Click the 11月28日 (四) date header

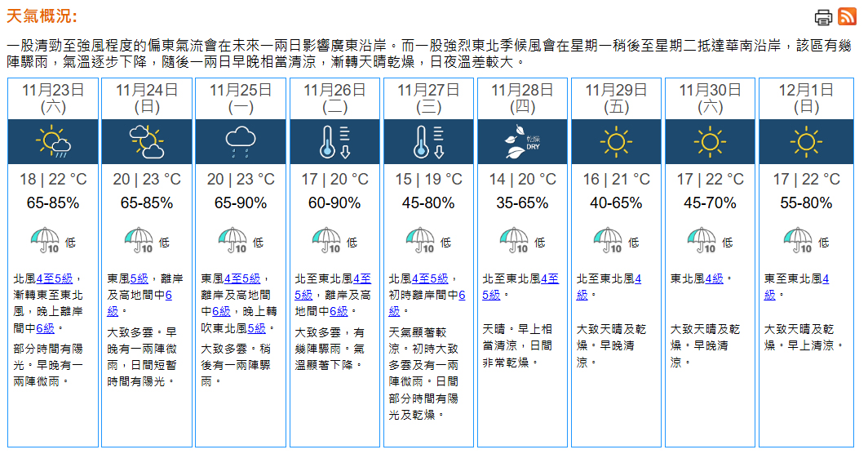522,98
